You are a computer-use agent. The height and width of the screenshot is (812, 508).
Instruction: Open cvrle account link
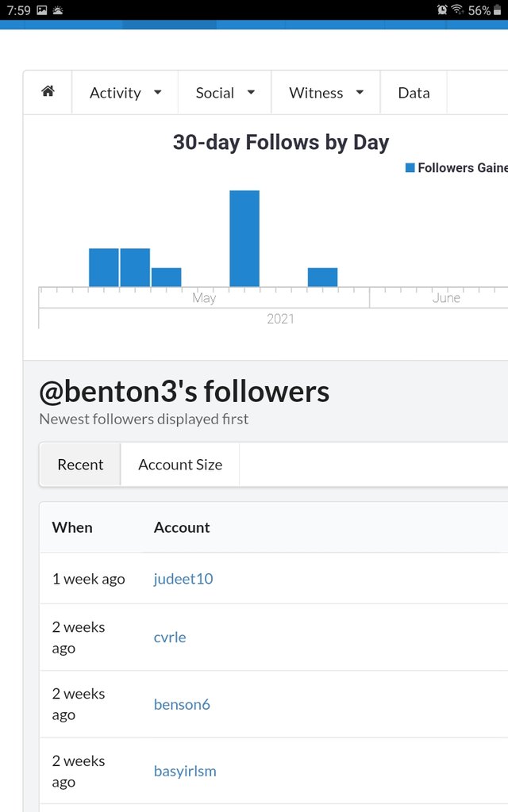[x=170, y=638]
